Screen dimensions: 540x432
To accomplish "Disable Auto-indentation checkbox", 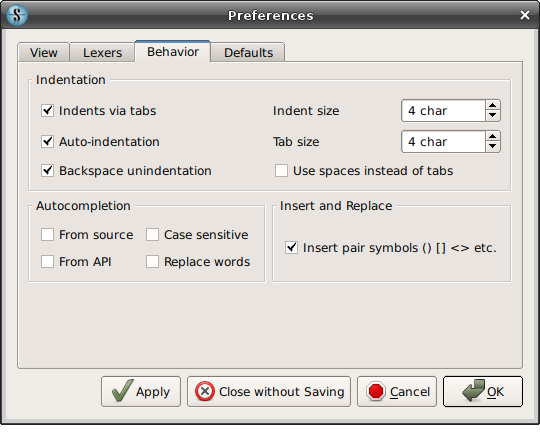I will point(48,142).
